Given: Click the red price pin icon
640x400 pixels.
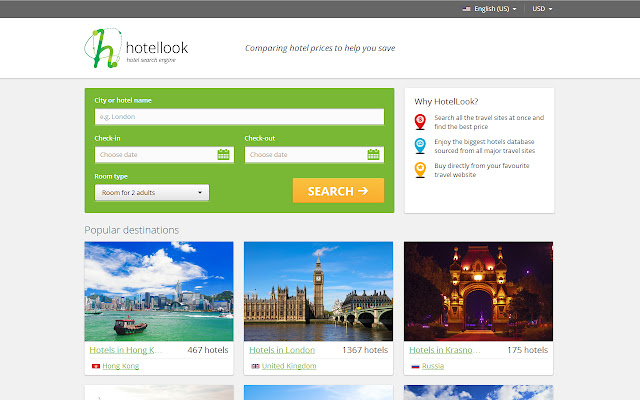Looking at the screenshot, I should [x=420, y=122].
